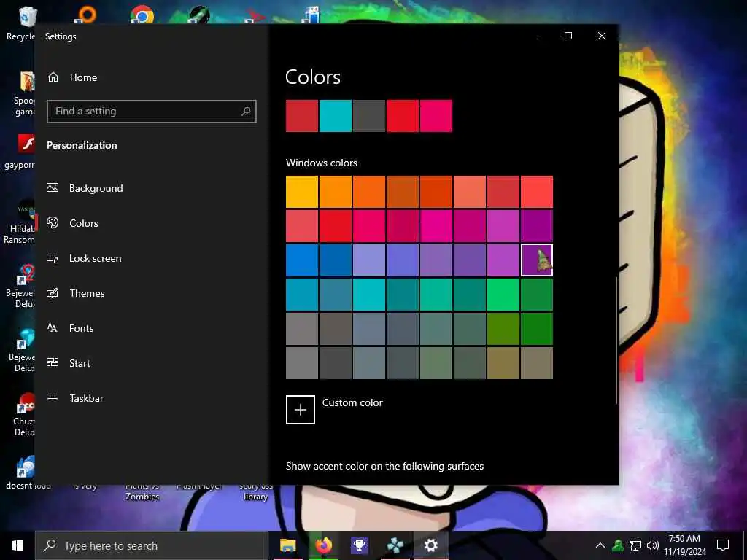Click the Settings window scrollbar
This screenshot has height=560, width=747.
pos(616,340)
